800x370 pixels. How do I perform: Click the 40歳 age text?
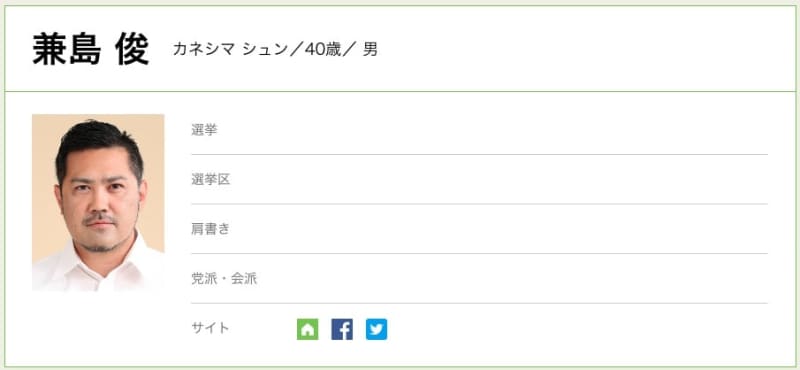click(x=323, y=49)
